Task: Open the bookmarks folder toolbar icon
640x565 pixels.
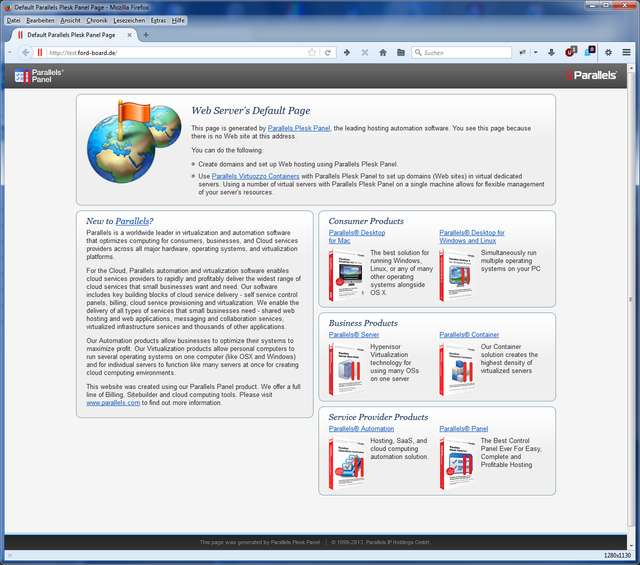Action: [x=401, y=52]
